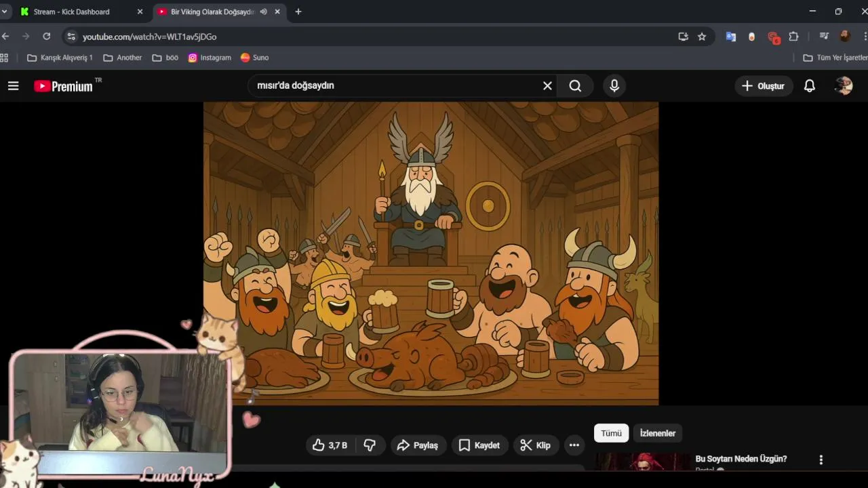Expand the 'böö' bookmark folder
The height and width of the screenshot is (488, 868).
[165, 58]
